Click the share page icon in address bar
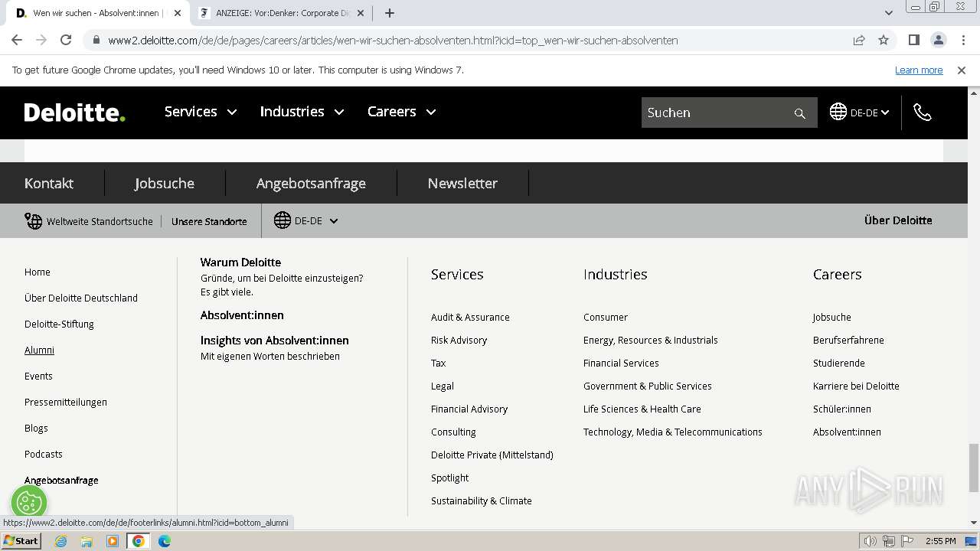Viewport: 980px width, 551px height. [x=859, y=40]
